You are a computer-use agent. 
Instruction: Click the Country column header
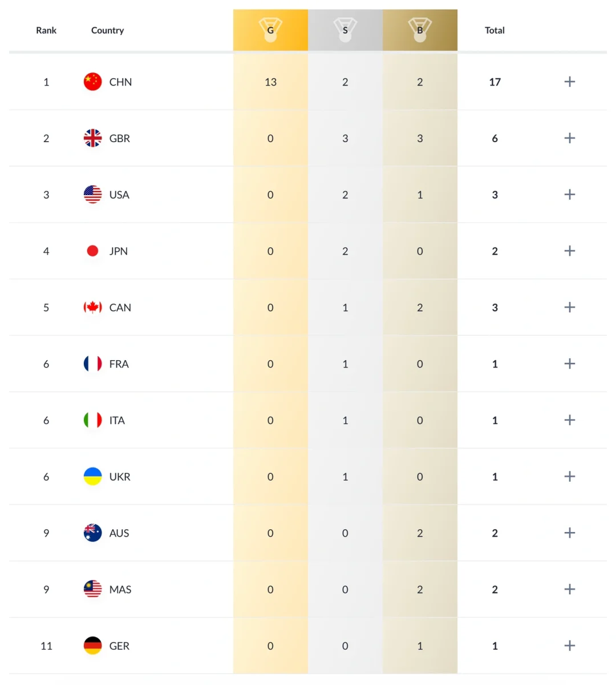[107, 30]
